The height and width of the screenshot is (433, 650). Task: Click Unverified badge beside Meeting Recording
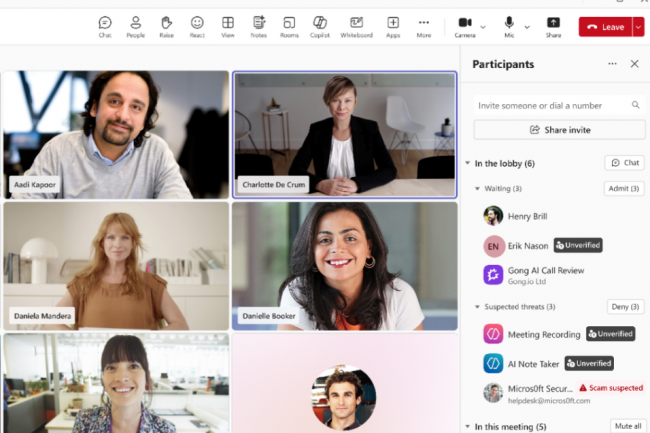pyautogui.click(x=611, y=334)
